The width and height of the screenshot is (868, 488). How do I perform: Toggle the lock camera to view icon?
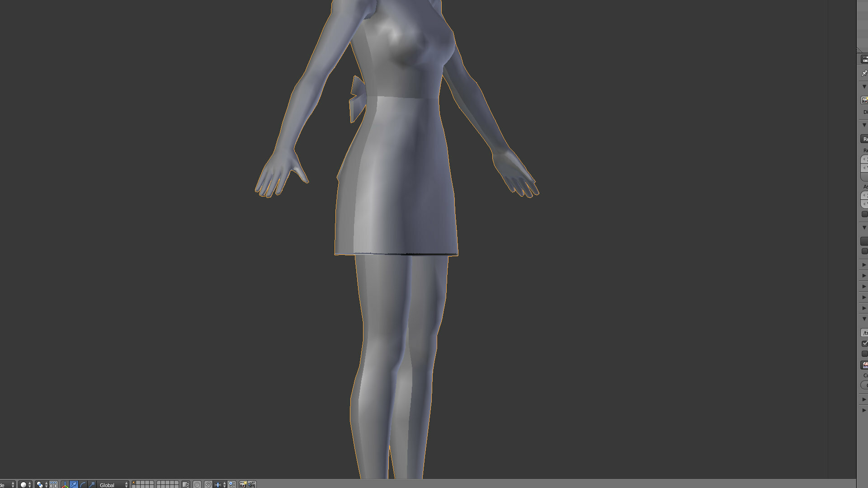tap(185, 484)
